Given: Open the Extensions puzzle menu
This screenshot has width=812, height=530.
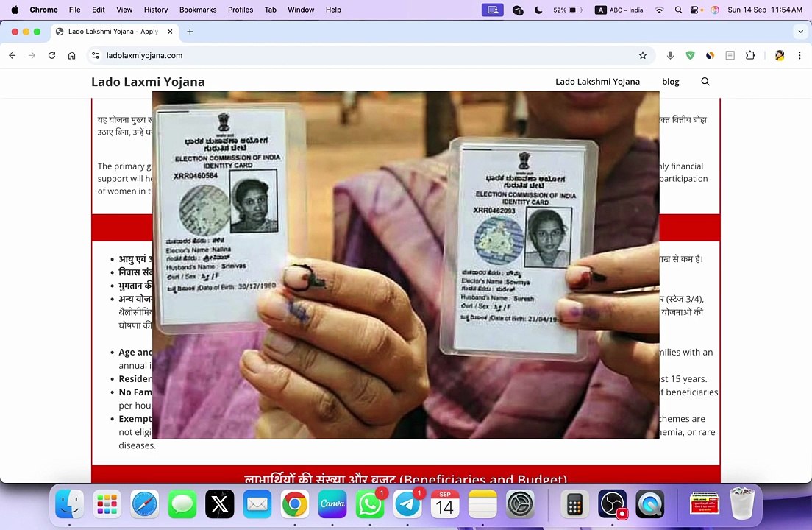Looking at the screenshot, I should coord(750,55).
